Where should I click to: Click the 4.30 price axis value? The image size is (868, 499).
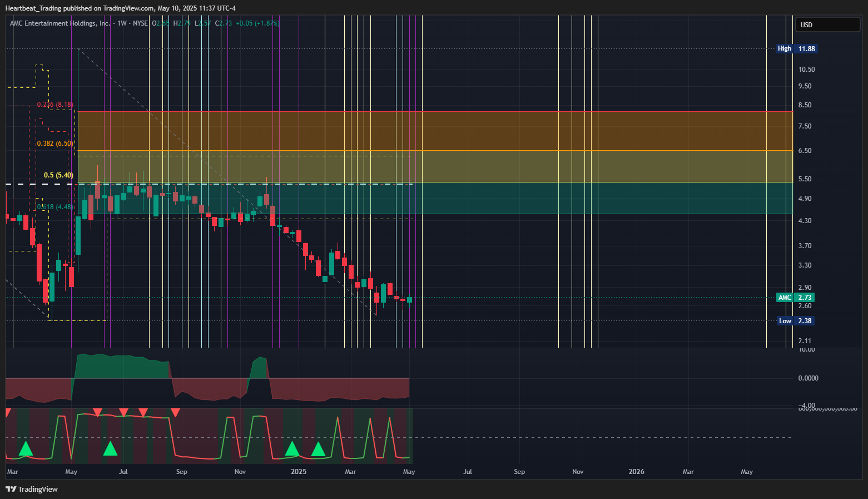[805, 221]
